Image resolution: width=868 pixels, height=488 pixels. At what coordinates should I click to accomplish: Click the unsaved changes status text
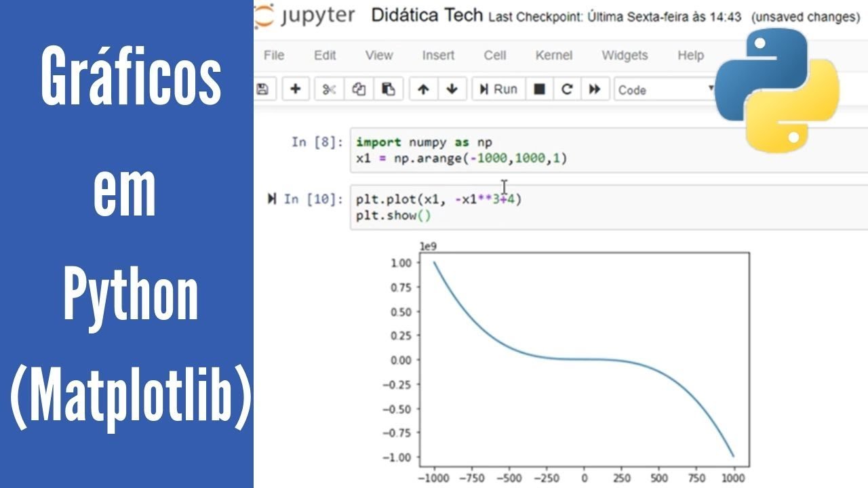(806, 17)
